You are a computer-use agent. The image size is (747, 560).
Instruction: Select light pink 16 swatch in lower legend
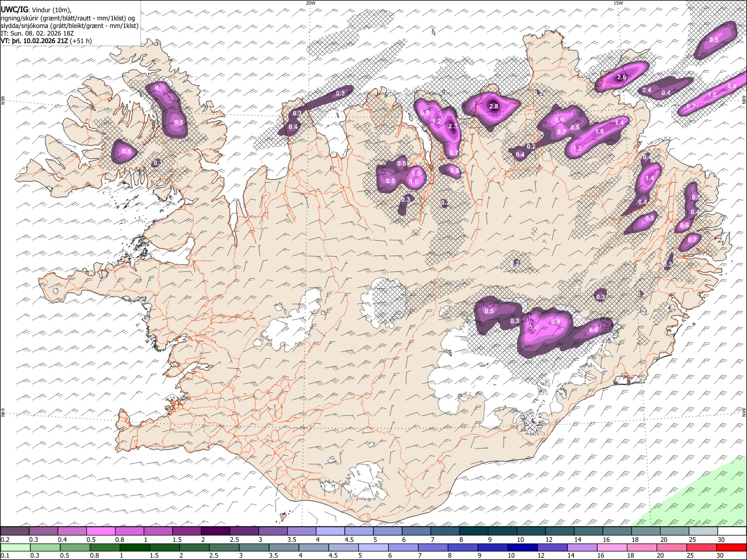tap(612, 547)
